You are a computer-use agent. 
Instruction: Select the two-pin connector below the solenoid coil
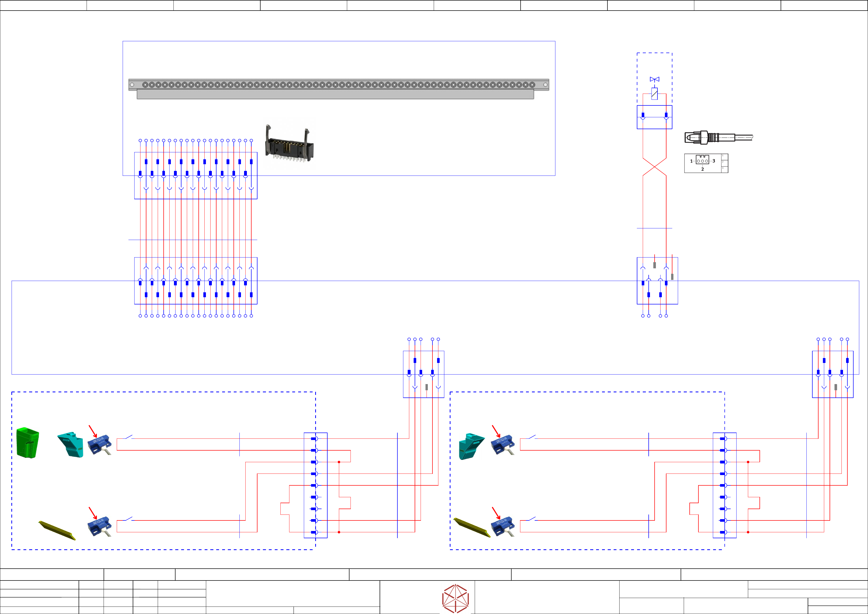click(654, 117)
